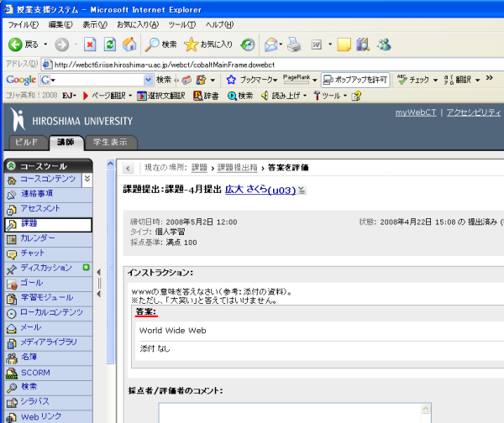The image size is (504, 423).
Task: Open SCORM in the sidebar
Action: point(35,373)
